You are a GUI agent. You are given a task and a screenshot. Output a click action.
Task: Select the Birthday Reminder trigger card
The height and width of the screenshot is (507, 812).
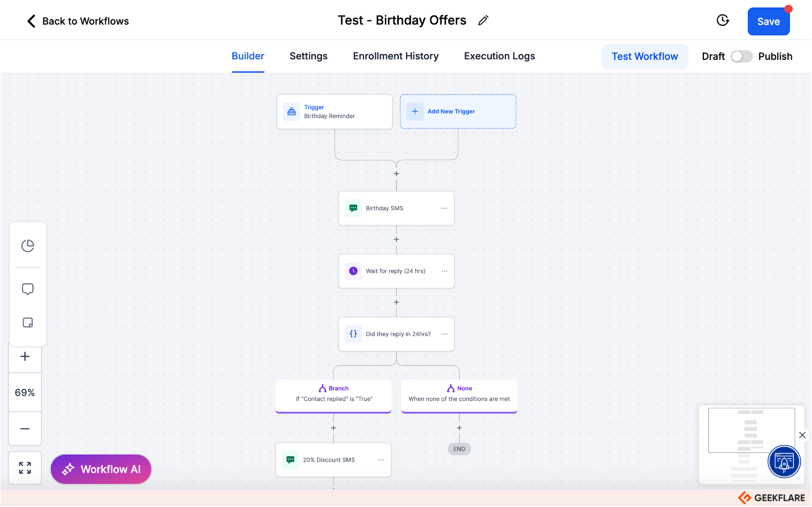pyautogui.click(x=335, y=112)
